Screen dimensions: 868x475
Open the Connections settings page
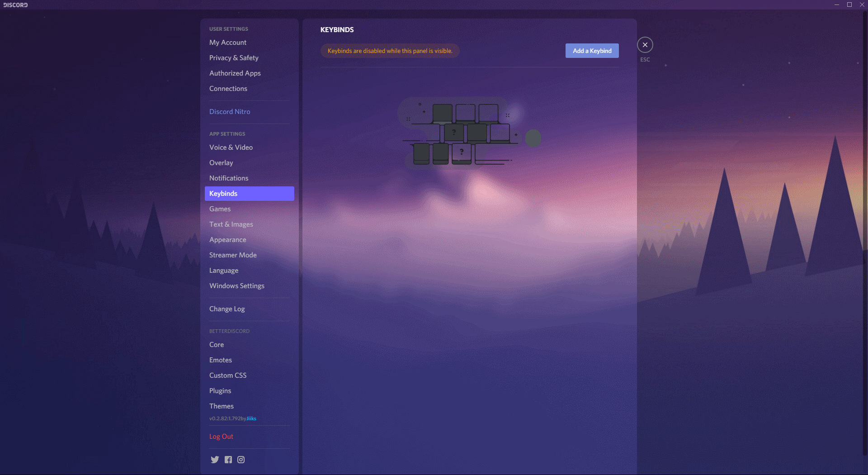[x=250, y=89]
